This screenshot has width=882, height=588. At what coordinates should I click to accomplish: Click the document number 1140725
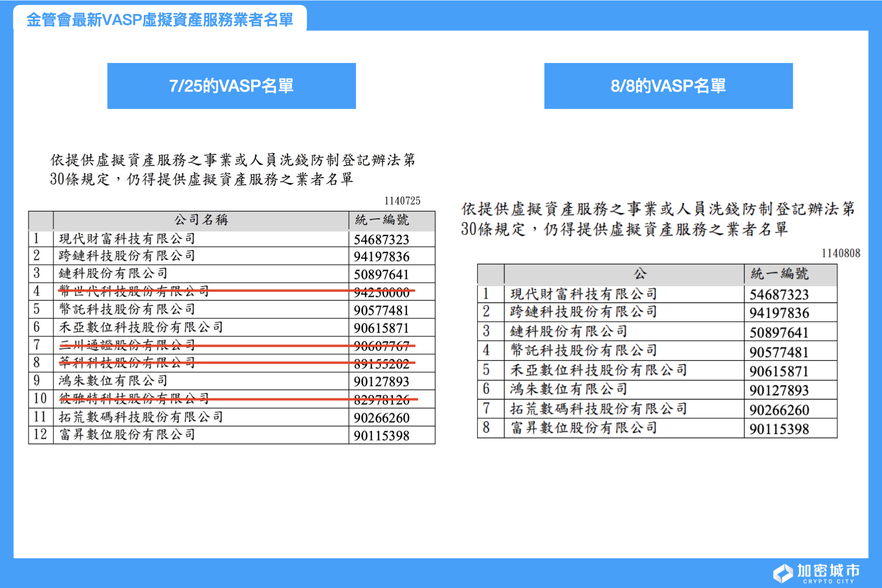(x=402, y=200)
